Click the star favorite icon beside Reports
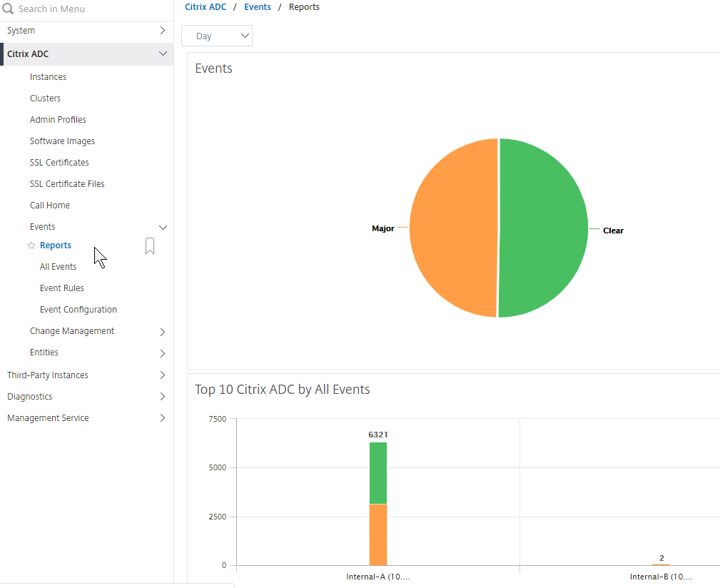This screenshot has height=588, width=720. click(31, 245)
